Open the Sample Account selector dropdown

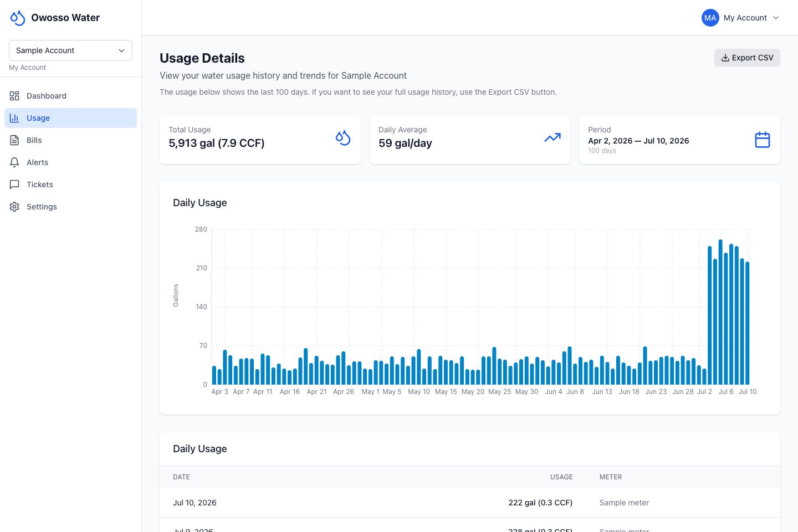pos(70,50)
